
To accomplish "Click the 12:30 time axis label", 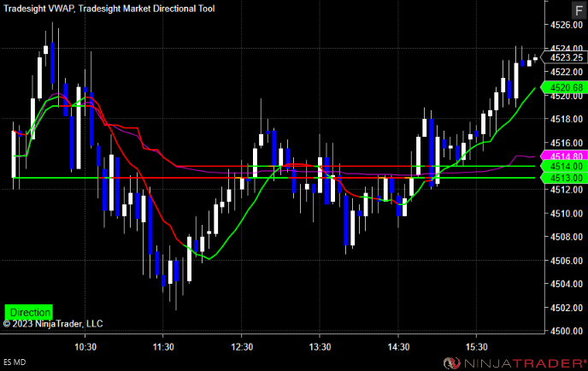I will click(x=242, y=347).
